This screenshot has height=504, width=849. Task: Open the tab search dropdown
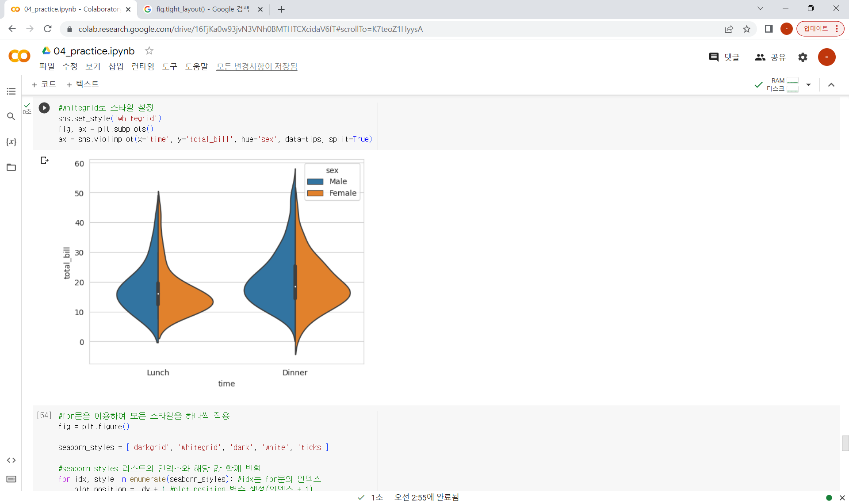tap(760, 8)
